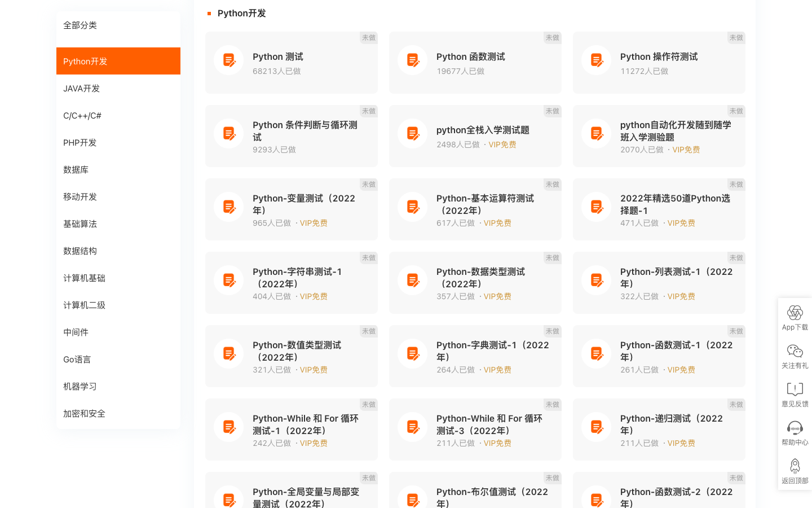Click the document icon on Python 测试 card
Screen dimensions: 812x508
click(x=228, y=60)
